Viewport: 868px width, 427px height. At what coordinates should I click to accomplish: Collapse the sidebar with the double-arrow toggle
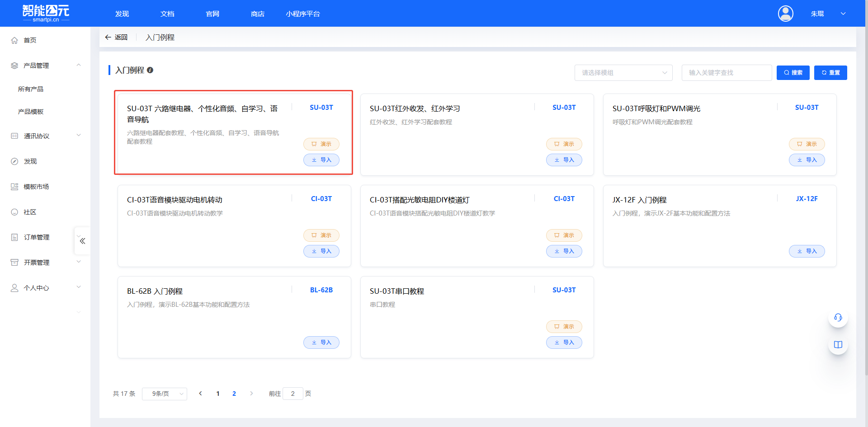(x=82, y=241)
